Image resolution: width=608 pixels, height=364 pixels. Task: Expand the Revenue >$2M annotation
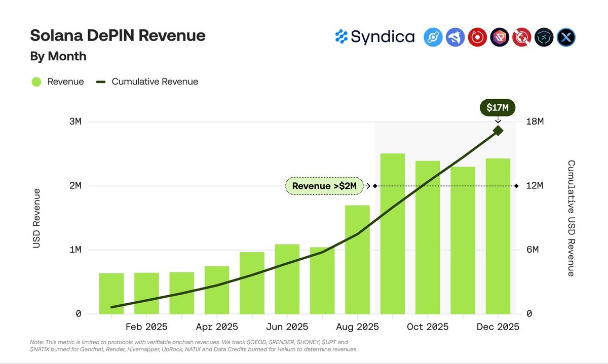(324, 186)
